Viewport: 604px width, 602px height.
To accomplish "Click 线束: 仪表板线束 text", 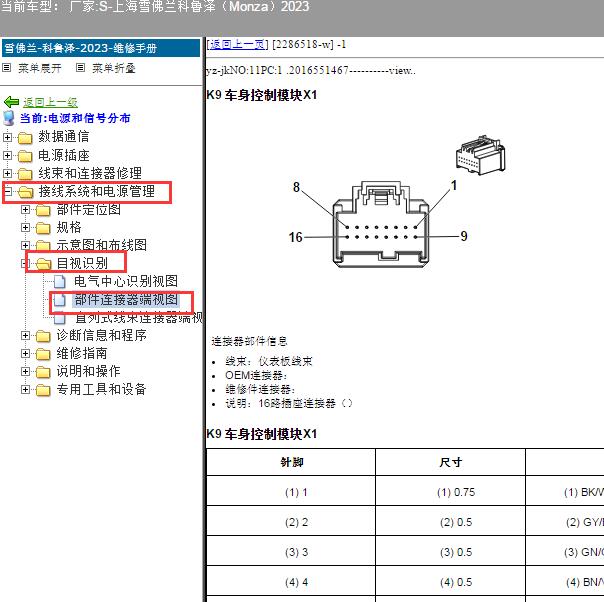I will point(268,361).
